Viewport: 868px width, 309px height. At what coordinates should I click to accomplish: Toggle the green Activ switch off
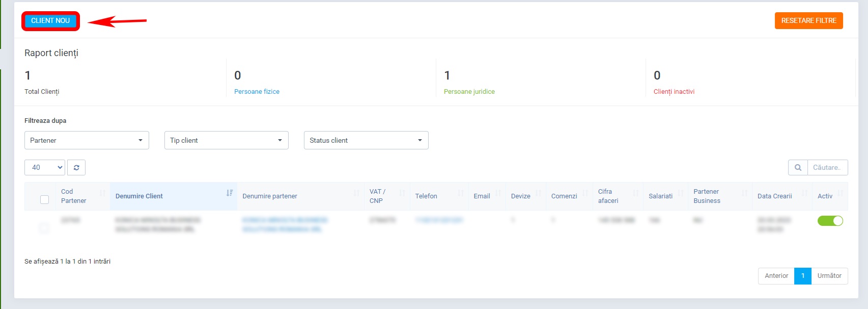(x=830, y=221)
